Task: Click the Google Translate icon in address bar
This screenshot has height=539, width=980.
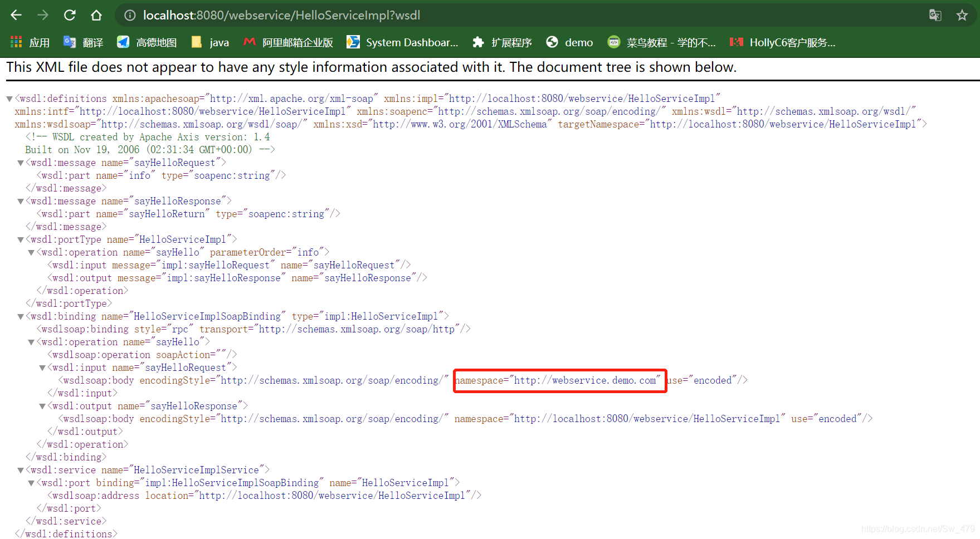Action: coord(935,15)
